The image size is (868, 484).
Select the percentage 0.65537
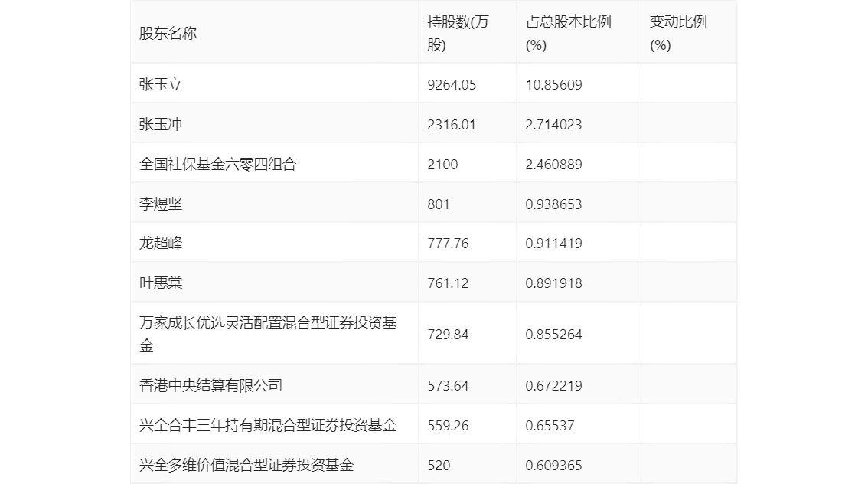pyautogui.click(x=550, y=425)
